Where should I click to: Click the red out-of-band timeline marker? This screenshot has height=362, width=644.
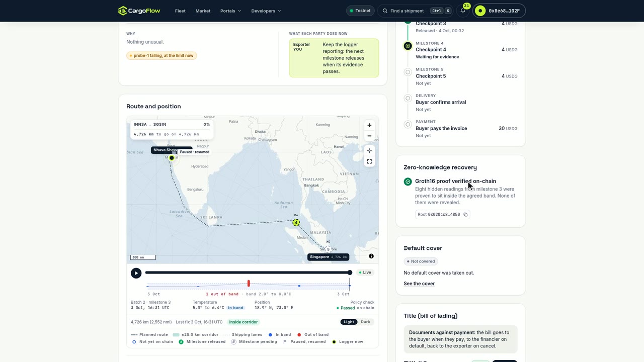tap(249, 284)
